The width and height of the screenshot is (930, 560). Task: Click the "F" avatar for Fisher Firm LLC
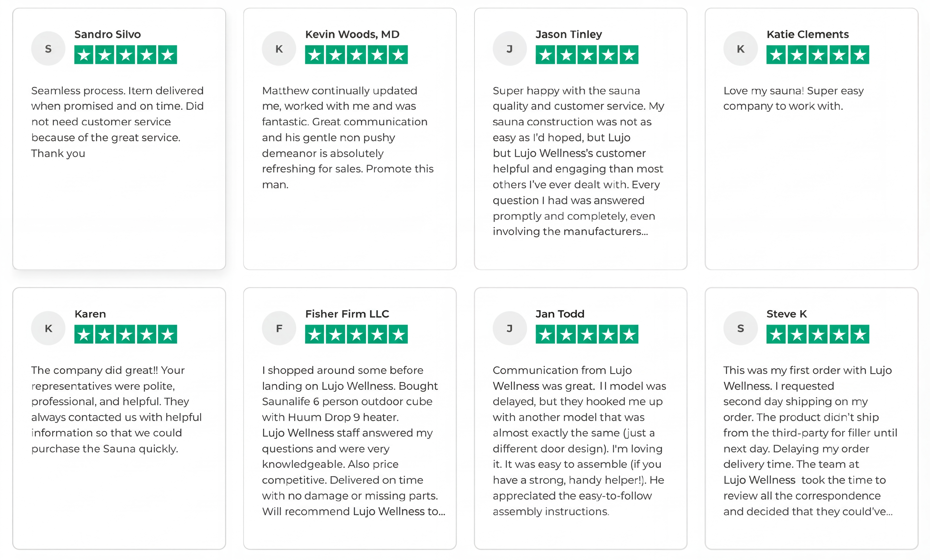pos(279,328)
